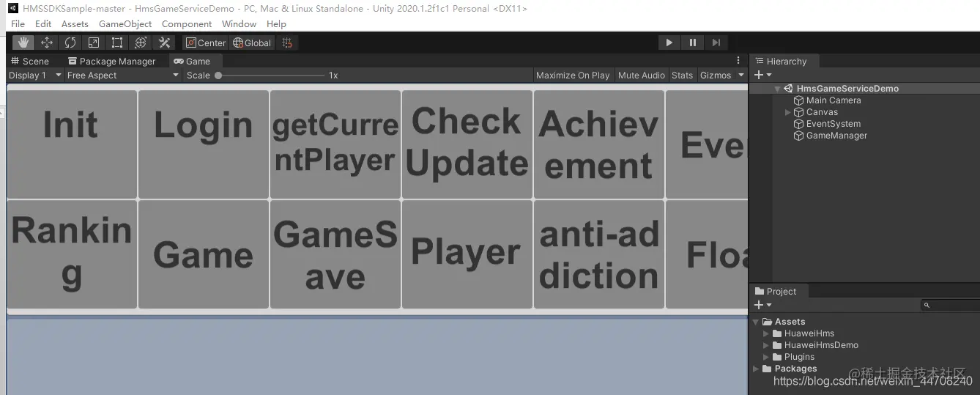Viewport: 980px width, 395px height.
Task: Open the Edit menu
Action: [43, 23]
